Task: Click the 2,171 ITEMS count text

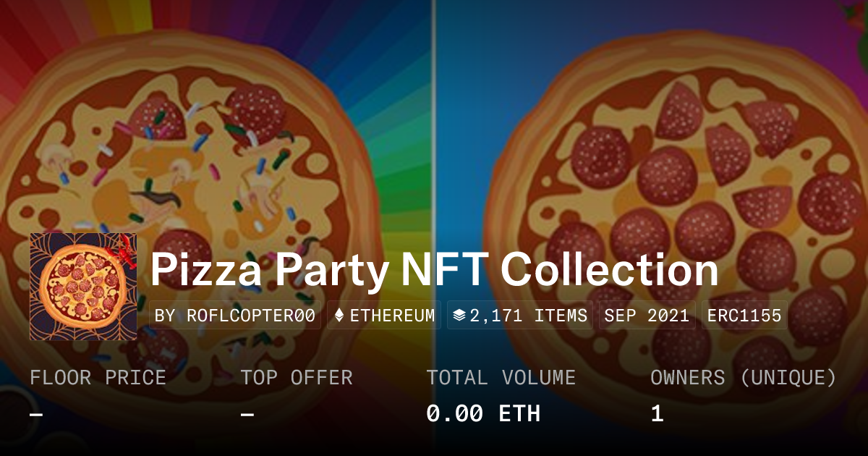Action: click(528, 316)
